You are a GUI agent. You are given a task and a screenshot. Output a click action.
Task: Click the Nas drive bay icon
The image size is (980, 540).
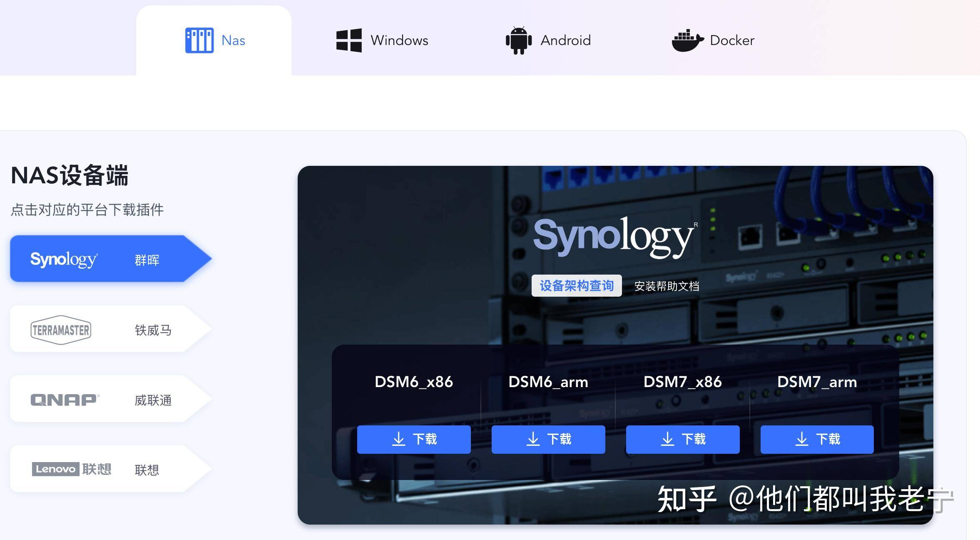[x=199, y=40]
